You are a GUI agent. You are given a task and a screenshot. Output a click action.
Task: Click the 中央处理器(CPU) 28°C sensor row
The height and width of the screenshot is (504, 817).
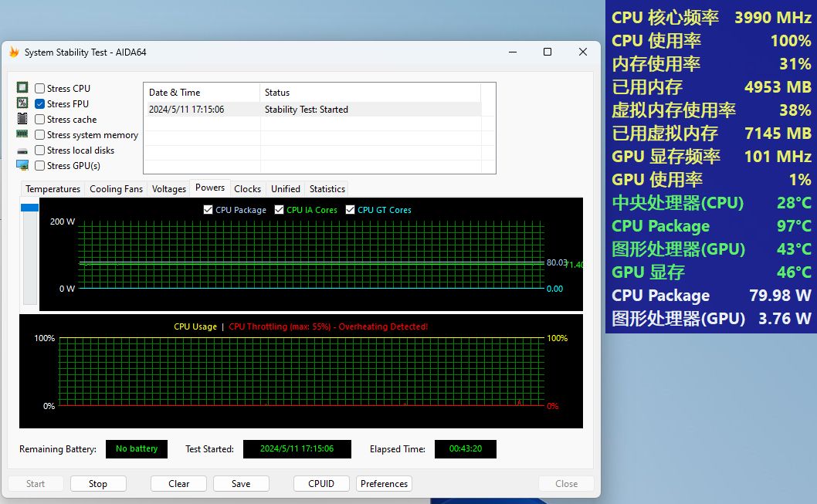[711, 202]
